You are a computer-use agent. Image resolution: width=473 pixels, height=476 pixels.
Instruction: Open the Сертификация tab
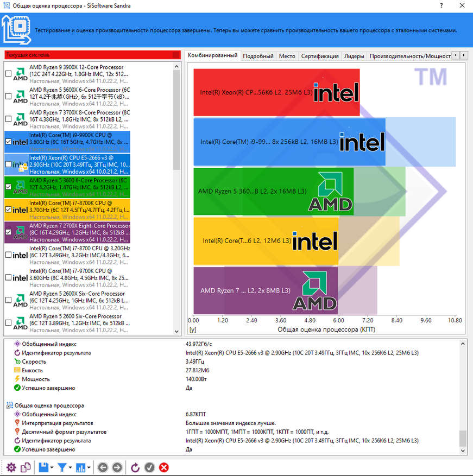(x=320, y=56)
